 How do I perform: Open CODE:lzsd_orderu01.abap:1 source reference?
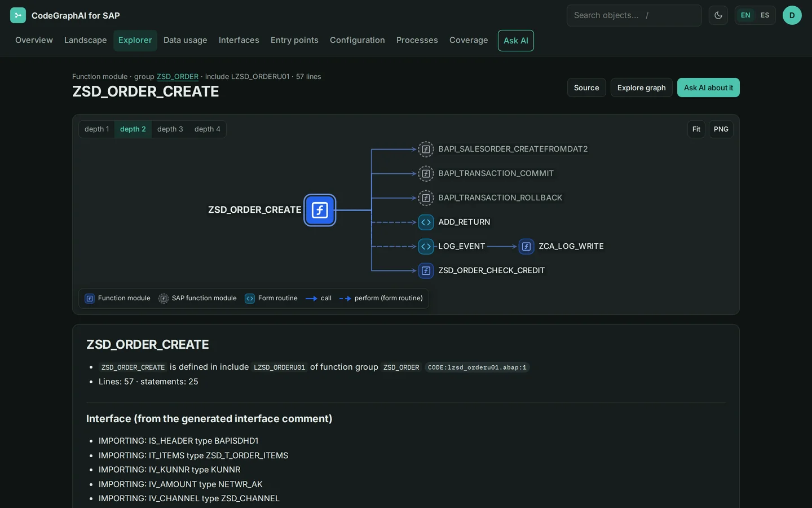pyautogui.click(x=477, y=367)
